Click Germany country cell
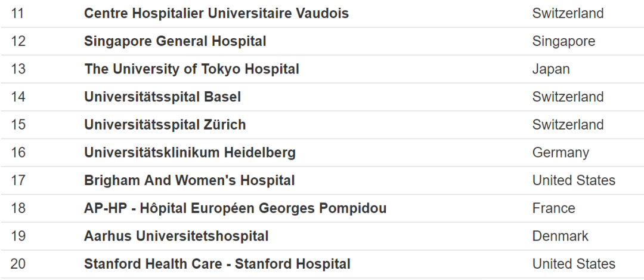 coord(561,153)
